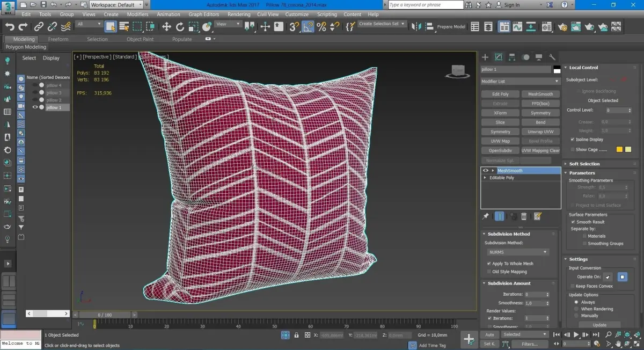The width and height of the screenshot is (644, 350).
Task: Activate the Bind to Space Warp tool
Action: [x=66, y=26]
